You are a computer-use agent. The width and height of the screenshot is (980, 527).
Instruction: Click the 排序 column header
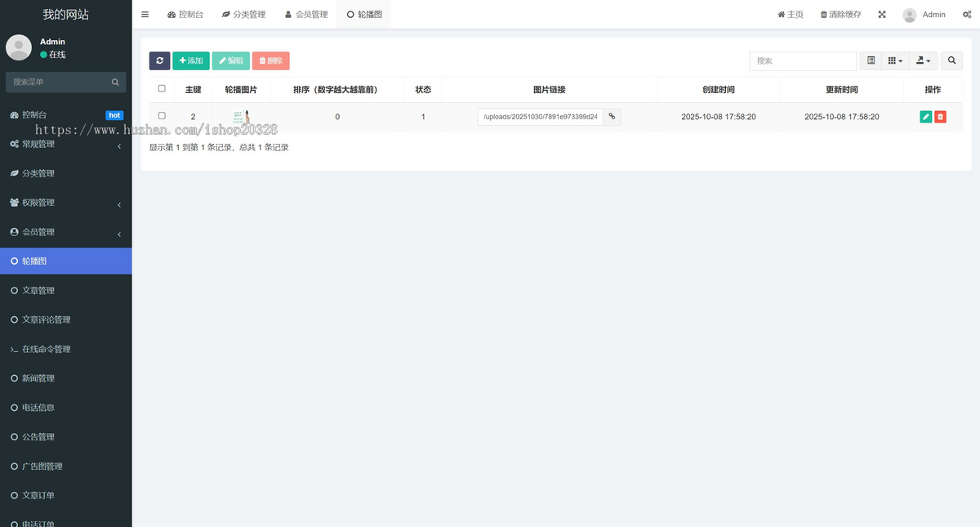click(337, 90)
